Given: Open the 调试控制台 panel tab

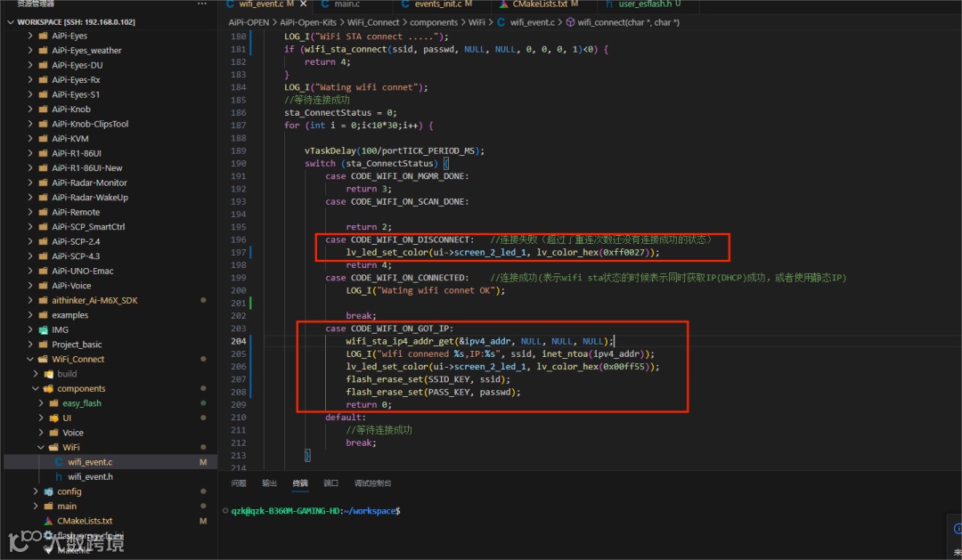Looking at the screenshot, I should 372,483.
